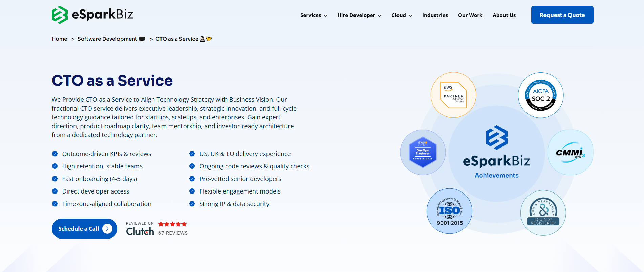Image resolution: width=644 pixels, height=272 pixels.
Task: Click the central eSparkBiz Achievements emblem
Action: pyautogui.click(x=497, y=153)
